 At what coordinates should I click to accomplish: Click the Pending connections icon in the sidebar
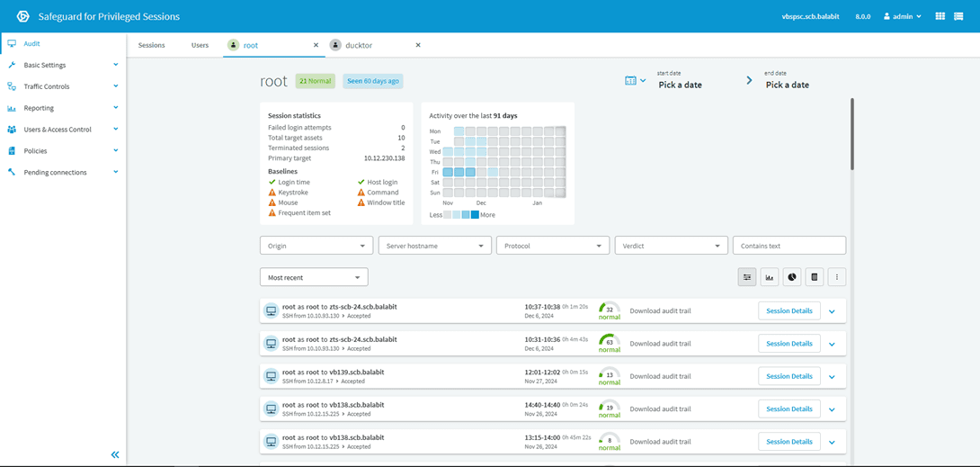12,172
